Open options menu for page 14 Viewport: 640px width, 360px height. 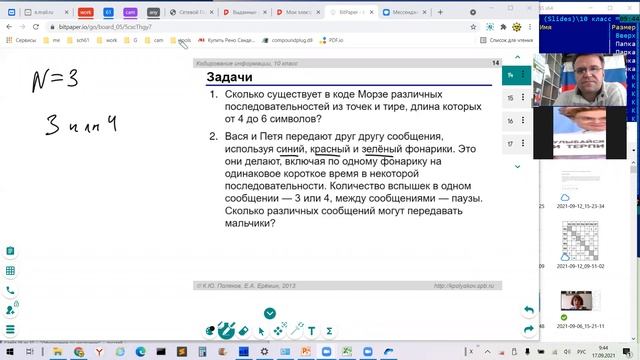click(523, 74)
